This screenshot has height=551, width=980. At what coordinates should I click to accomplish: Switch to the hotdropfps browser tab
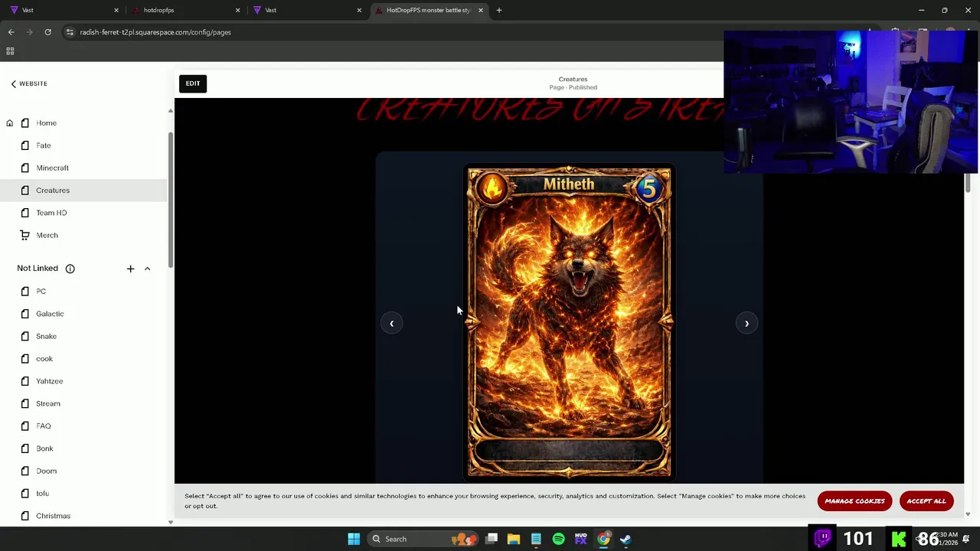point(185,10)
